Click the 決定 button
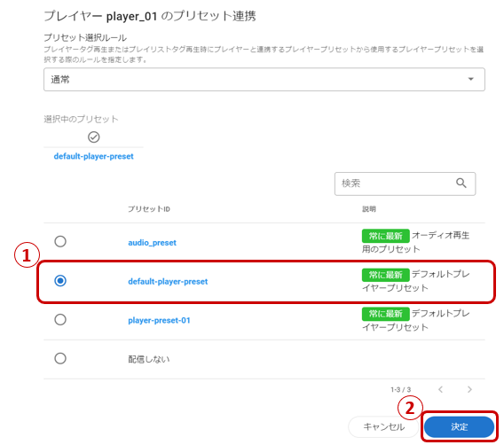The image size is (504, 445). click(459, 426)
